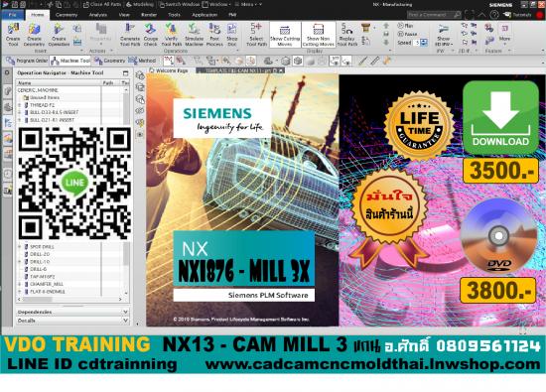Screen dimensions: 546x392
Task: Start the Gouge Check tool
Action: (x=151, y=35)
